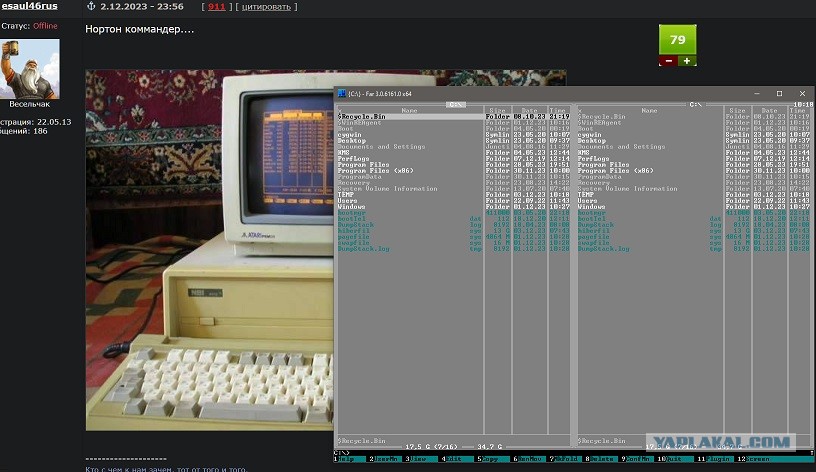Screen dimensions: 816x472
Task: Click the left panel C:\ path header
Action: 456,105
